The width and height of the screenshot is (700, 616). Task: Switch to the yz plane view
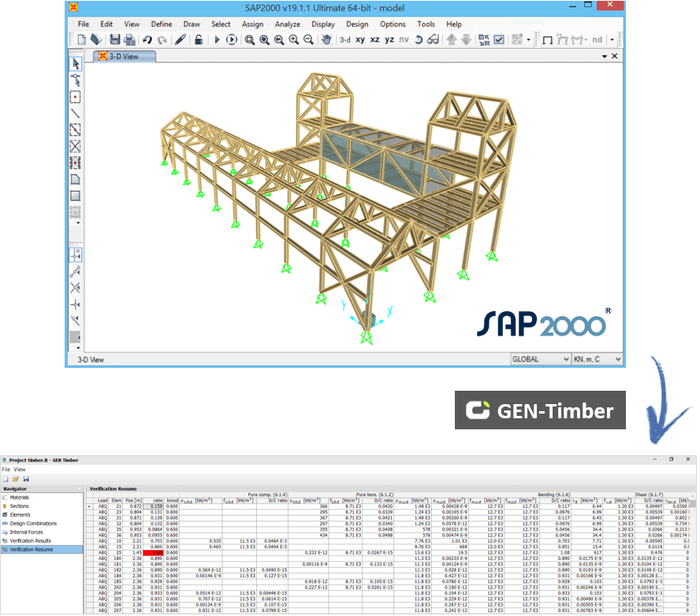(x=389, y=39)
